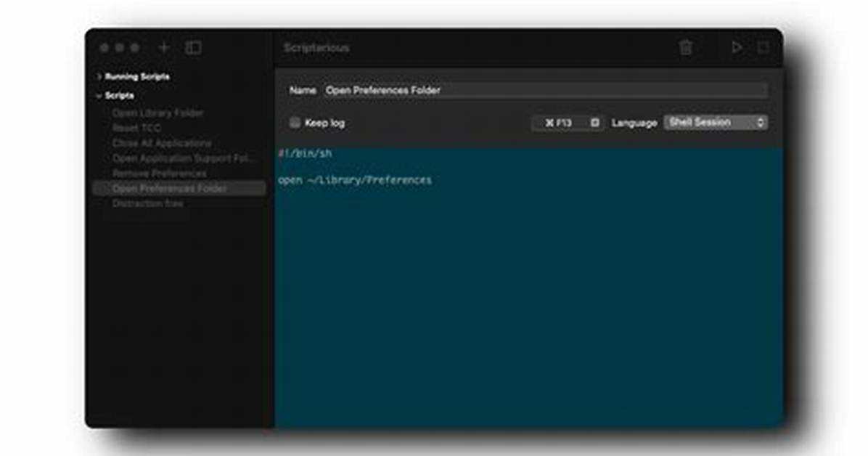Select the Distraction free script
The width and height of the screenshot is (868, 456).
[x=148, y=203]
